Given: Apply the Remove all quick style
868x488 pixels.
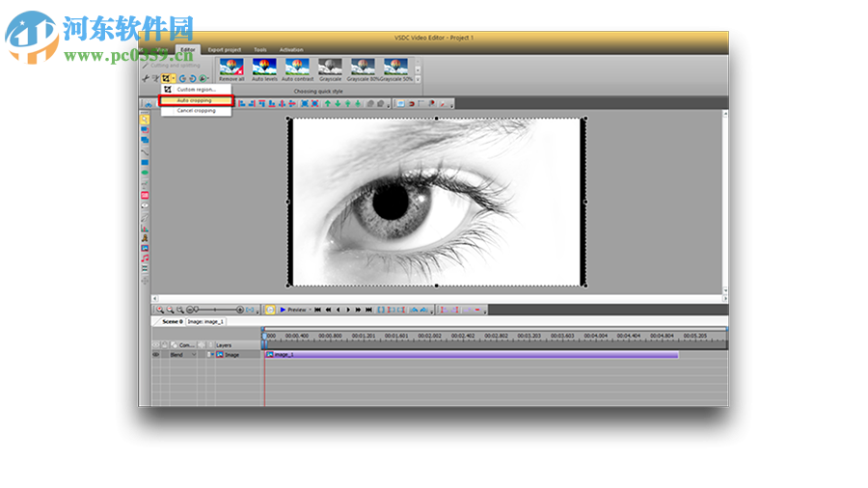Looking at the screenshot, I should (231, 70).
